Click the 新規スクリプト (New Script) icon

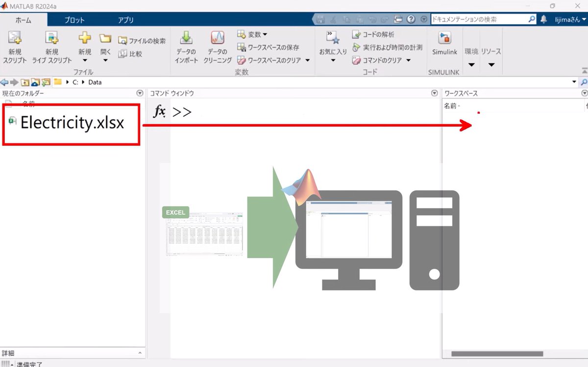click(15, 38)
